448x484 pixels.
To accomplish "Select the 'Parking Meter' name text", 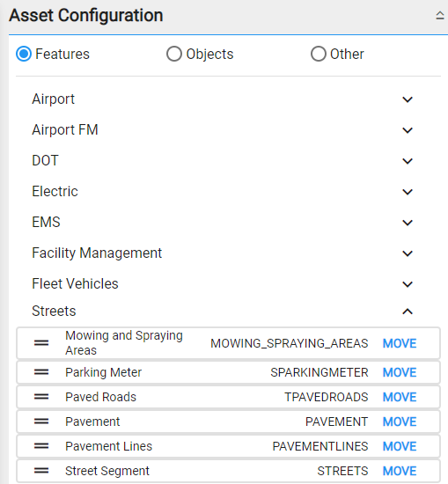I will [104, 372].
